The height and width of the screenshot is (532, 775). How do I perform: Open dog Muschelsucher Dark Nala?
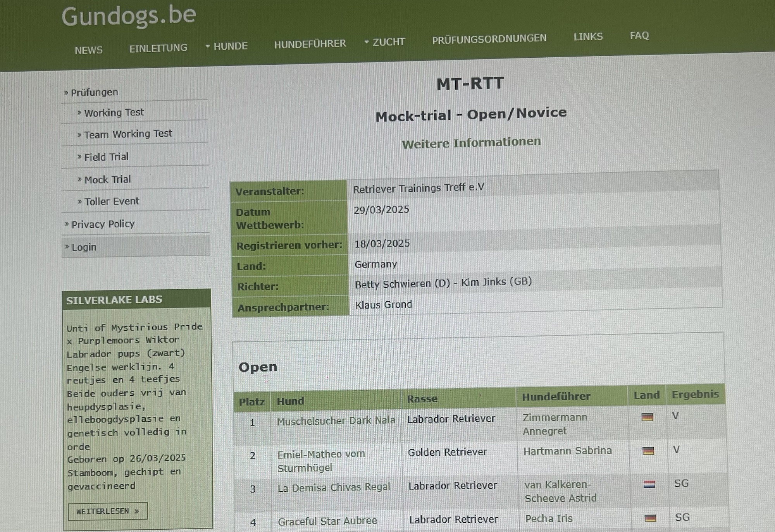coord(336,420)
